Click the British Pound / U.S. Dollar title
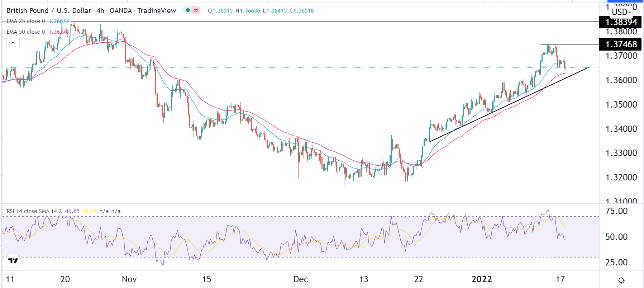 click(49, 11)
